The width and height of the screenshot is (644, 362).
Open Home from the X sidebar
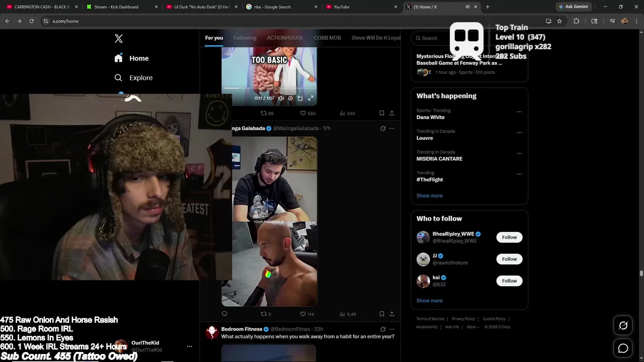(132, 58)
